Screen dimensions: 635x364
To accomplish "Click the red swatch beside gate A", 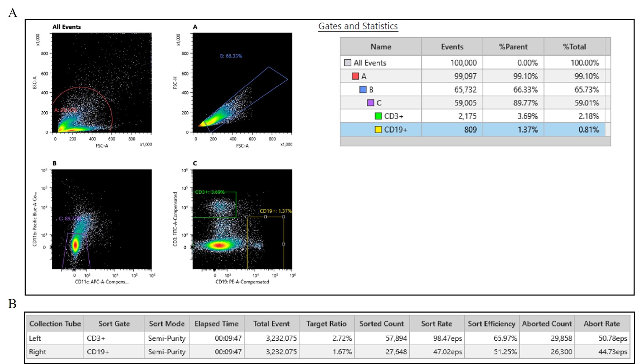I will pyautogui.click(x=355, y=76).
